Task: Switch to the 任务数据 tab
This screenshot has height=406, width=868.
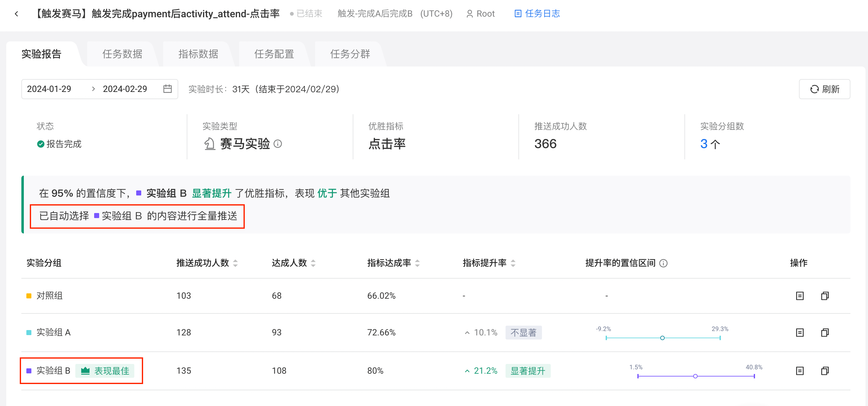Action: [122, 54]
